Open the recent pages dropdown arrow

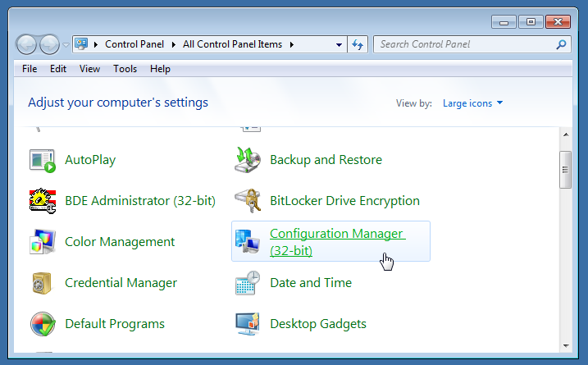coord(66,45)
